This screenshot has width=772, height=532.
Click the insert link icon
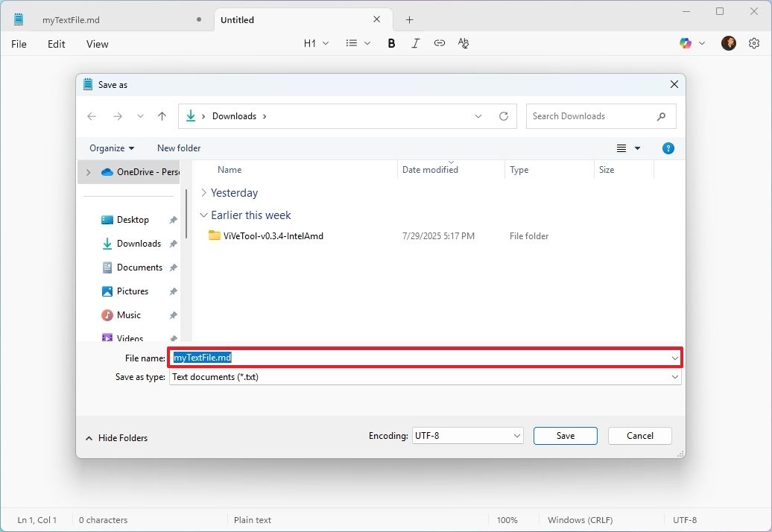pos(439,43)
